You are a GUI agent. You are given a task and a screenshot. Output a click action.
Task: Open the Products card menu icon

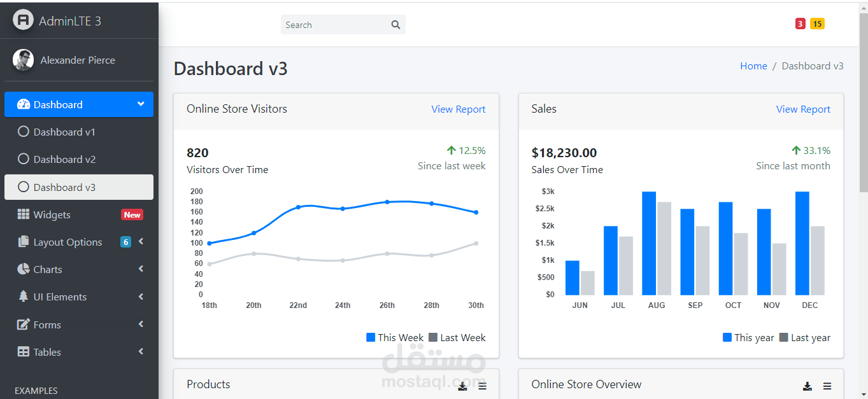click(x=482, y=386)
